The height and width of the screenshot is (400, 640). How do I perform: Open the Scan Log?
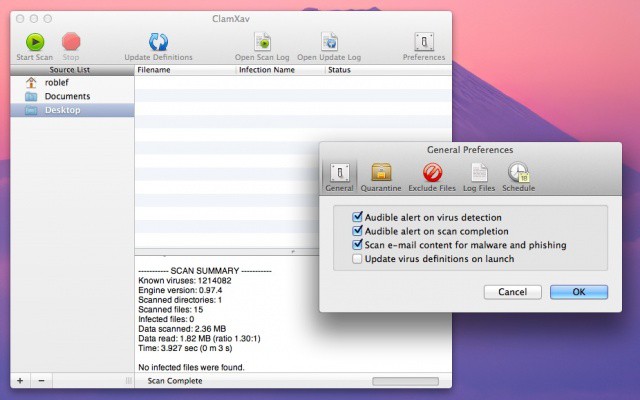263,42
